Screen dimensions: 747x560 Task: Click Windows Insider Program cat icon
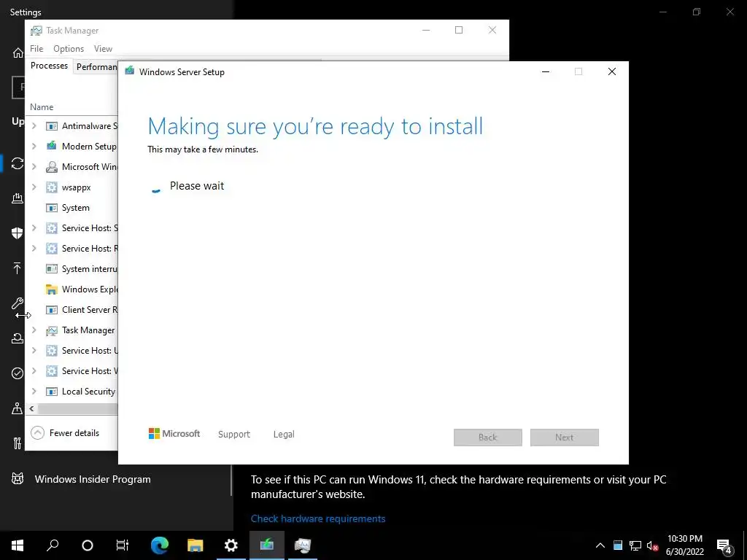click(18, 478)
